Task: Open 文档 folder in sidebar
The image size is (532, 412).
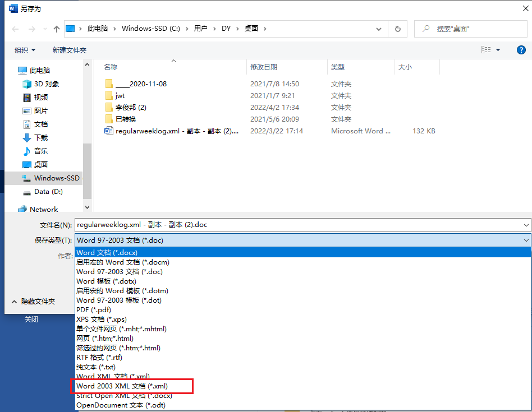Action: (x=35, y=124)
